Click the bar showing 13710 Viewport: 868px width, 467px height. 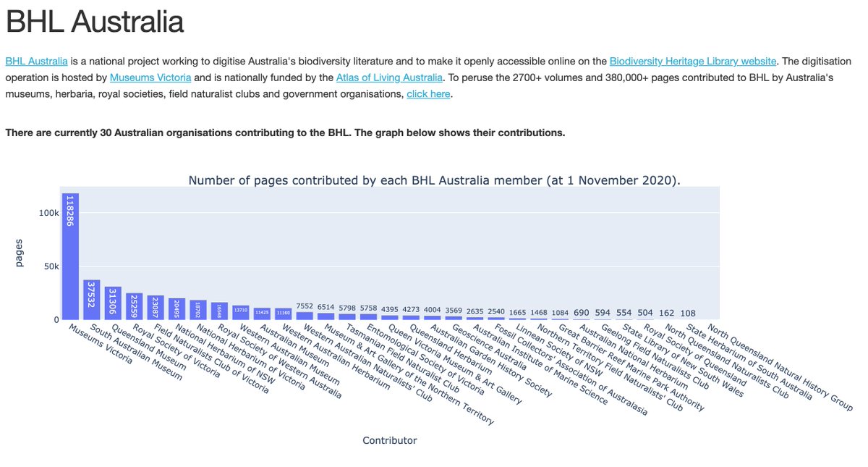pyautogui.click(x=241, y=312)
